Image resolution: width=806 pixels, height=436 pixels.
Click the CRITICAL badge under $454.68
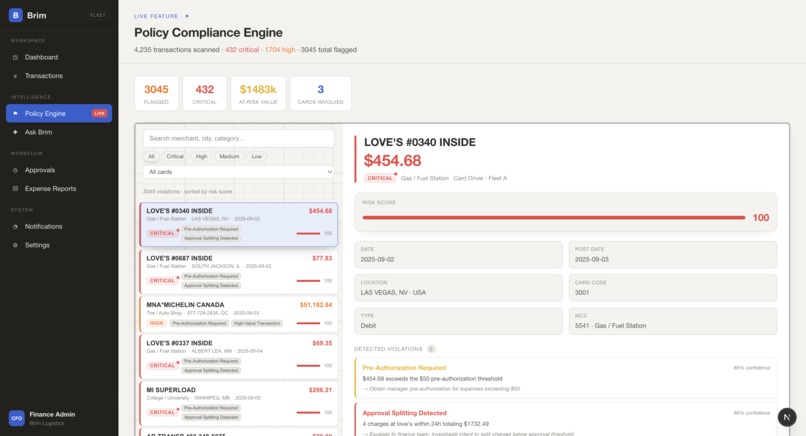tap(380, 178)
